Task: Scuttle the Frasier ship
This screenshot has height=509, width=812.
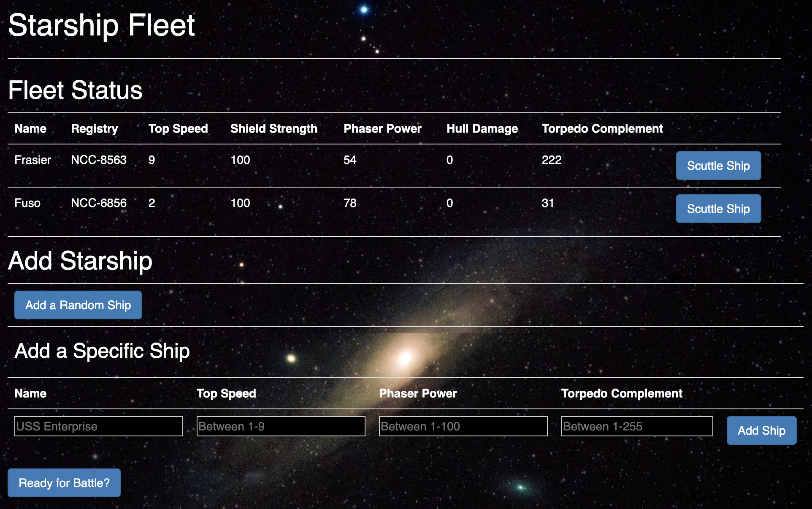Action: (x=718, y=166)
